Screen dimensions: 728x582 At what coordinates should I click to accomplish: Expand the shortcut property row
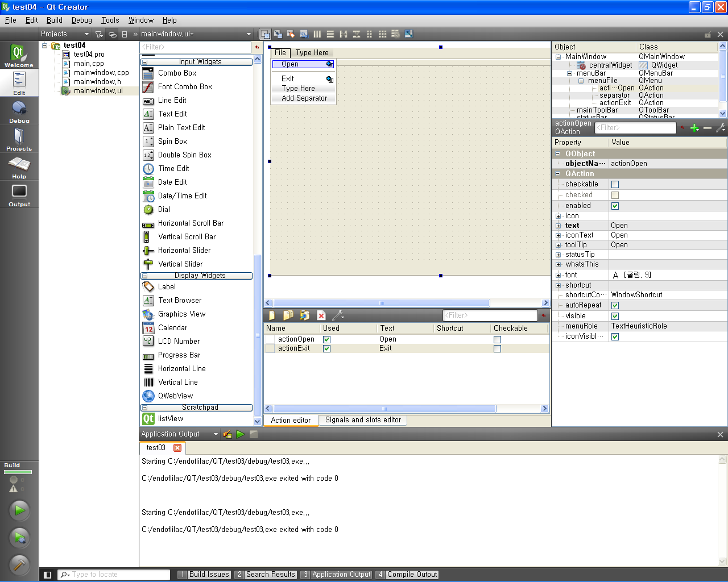[x=558, y=285]
